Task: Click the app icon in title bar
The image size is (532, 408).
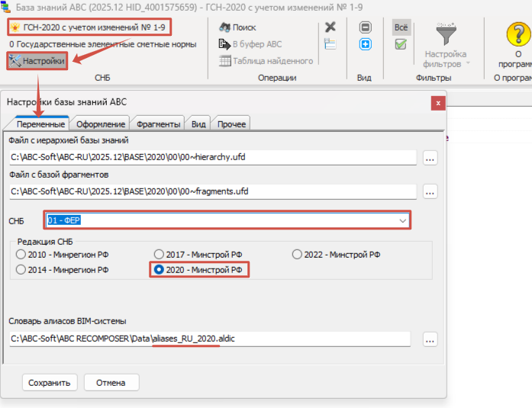Action: pos(6,7)
